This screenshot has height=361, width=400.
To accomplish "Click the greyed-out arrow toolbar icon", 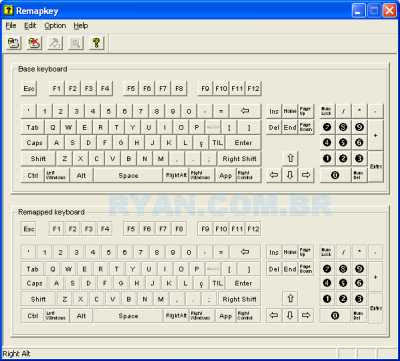I will [x=55, y=43].
